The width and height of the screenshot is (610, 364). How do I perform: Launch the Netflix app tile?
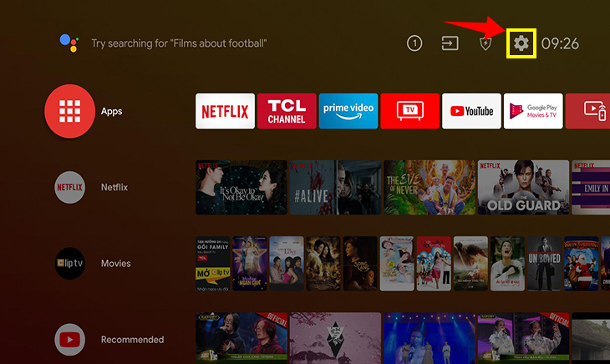click(226, 111)
